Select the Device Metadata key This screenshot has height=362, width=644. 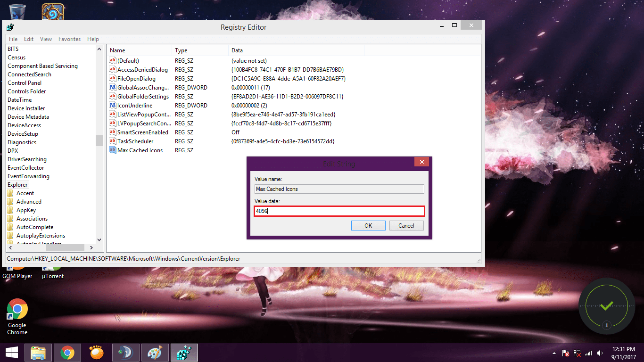(x=28, y=117)
